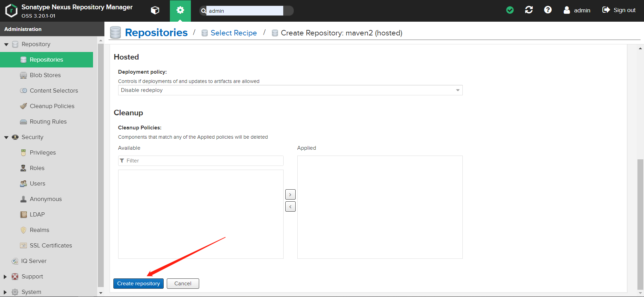Expand the Support tree section

[x=5, y=277]
